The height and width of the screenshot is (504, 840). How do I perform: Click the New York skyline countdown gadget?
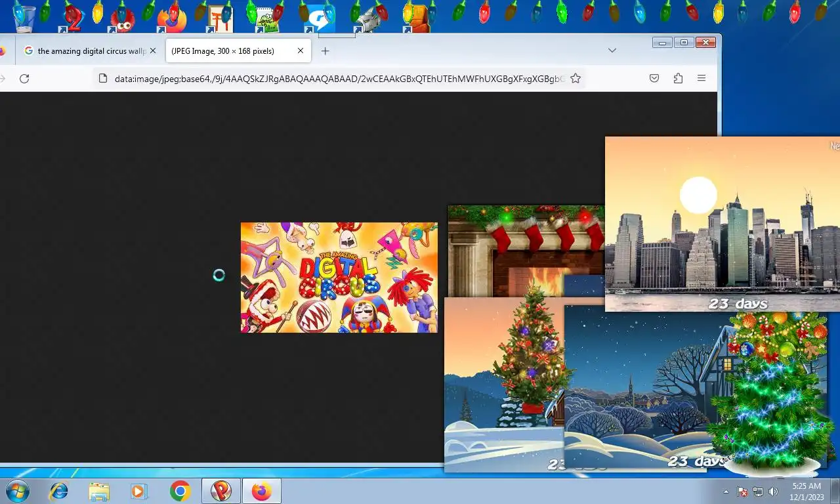tap(722, 224)
